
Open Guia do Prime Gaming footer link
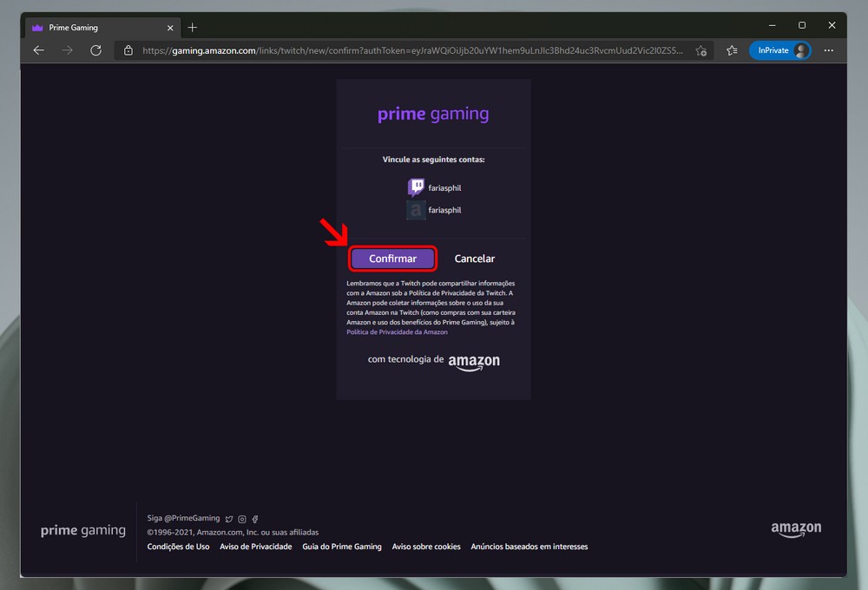click(x=342, y=547)
